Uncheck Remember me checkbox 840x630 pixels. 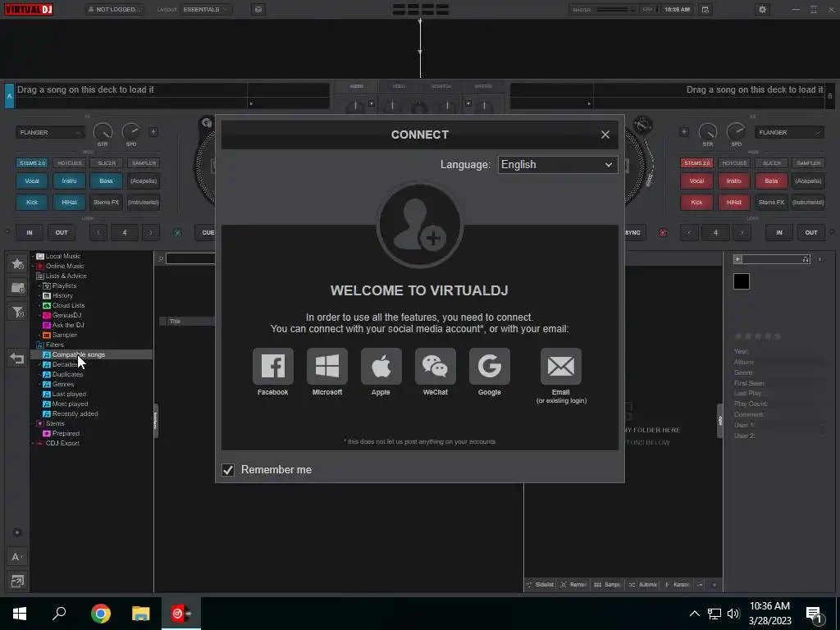tap(228, 470)
